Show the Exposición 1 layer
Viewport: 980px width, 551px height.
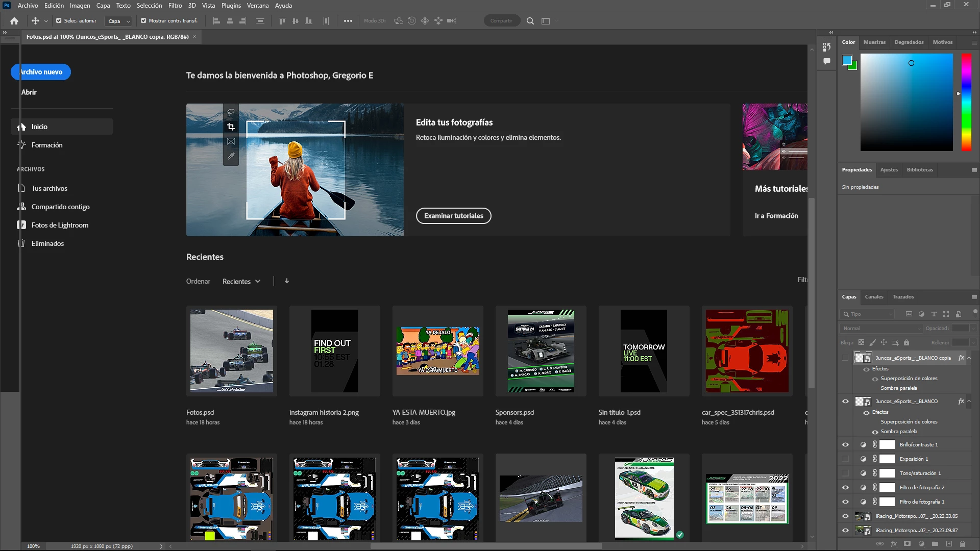845,459
